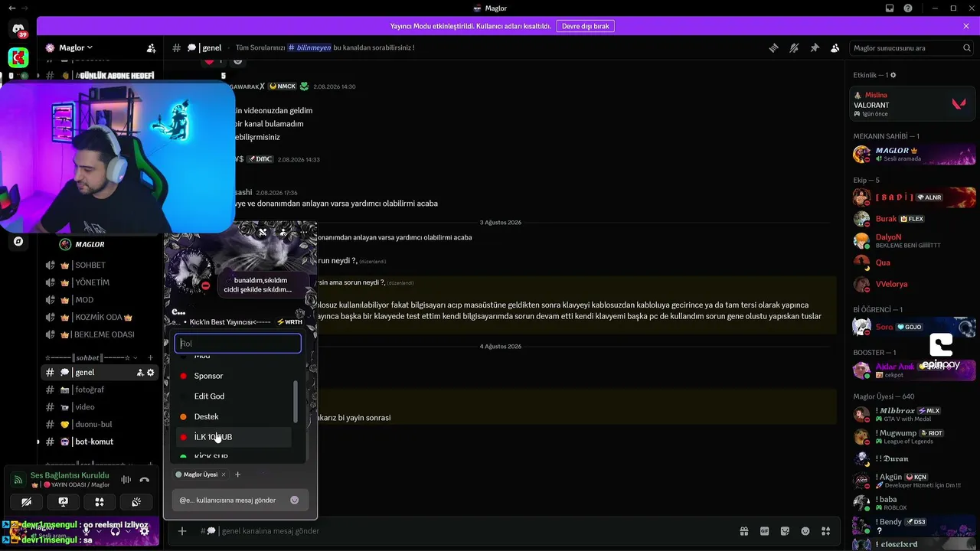Open Pinned Messages in the channel header
The height and width of the screenshot is (551, 980).
815,47
